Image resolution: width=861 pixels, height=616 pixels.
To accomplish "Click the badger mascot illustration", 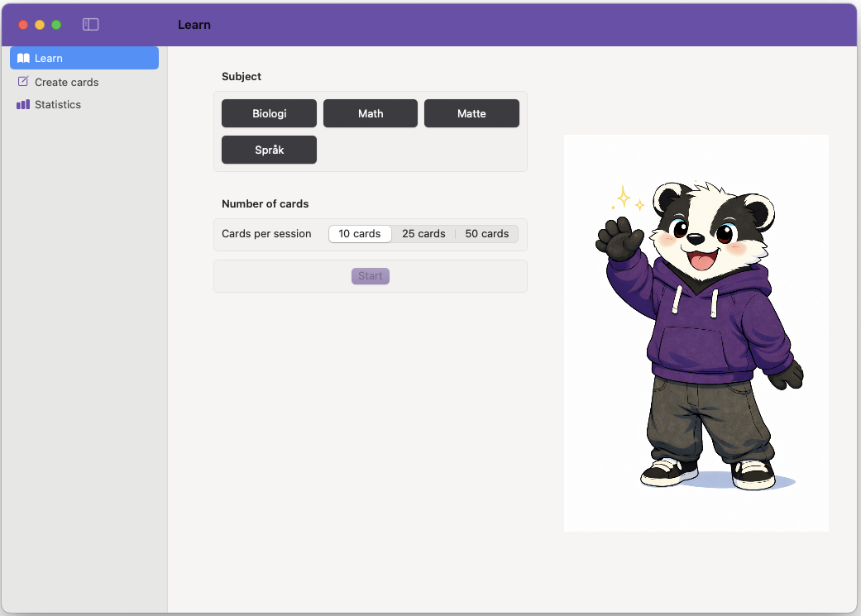I will [x=696, y=332].
